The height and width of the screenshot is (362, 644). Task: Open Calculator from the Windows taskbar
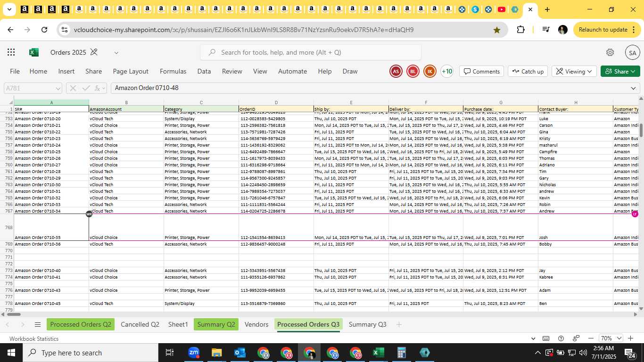(401, 353)
